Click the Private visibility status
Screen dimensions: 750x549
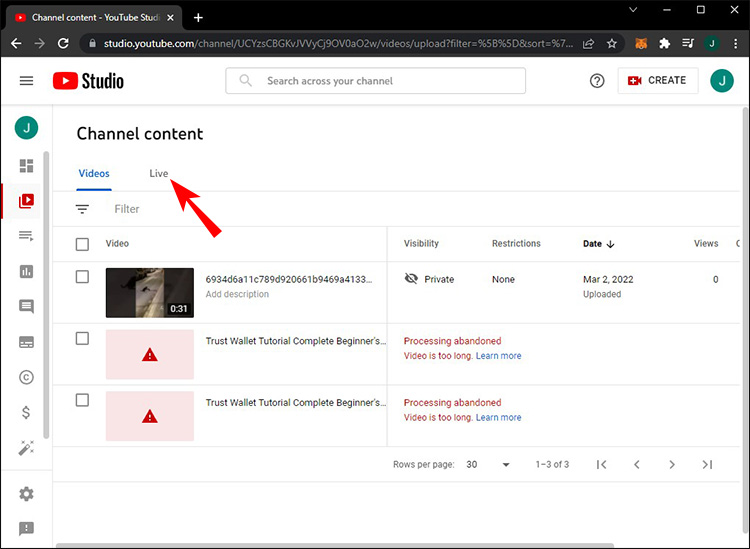tap(429, 279)
